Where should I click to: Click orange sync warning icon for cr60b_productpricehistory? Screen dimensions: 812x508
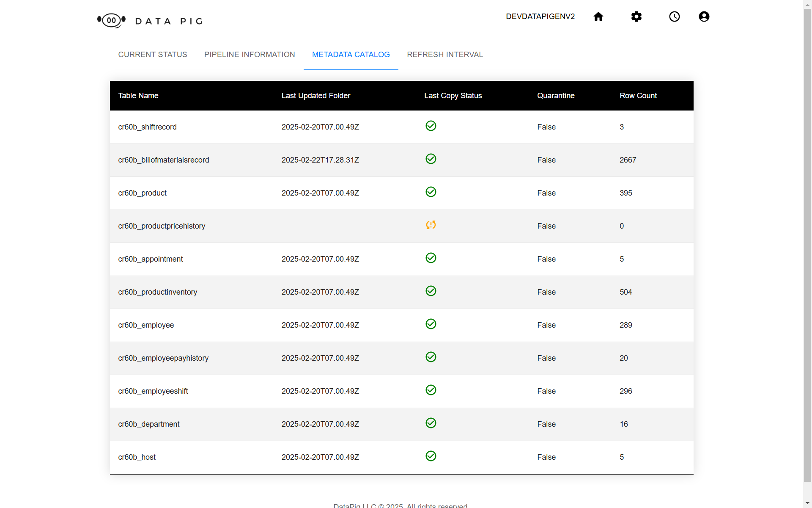(431, 225)
